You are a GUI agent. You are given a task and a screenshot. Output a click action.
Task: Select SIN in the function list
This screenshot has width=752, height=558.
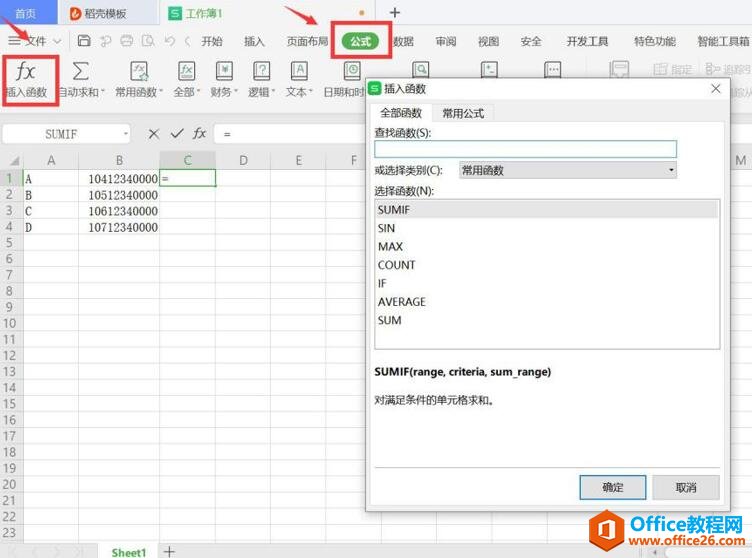click(x=547, y=228)
